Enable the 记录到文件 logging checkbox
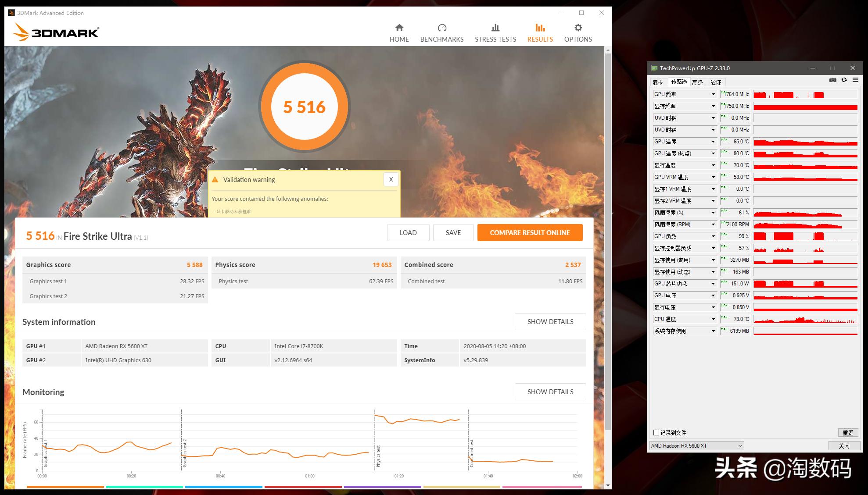Viewport: 868px width, 495px height. (x=656, y=432)
